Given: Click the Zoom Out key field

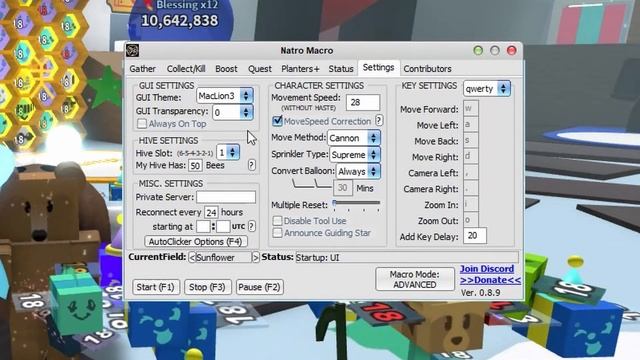Looking at the screenshot, I should tap(471, 220).
